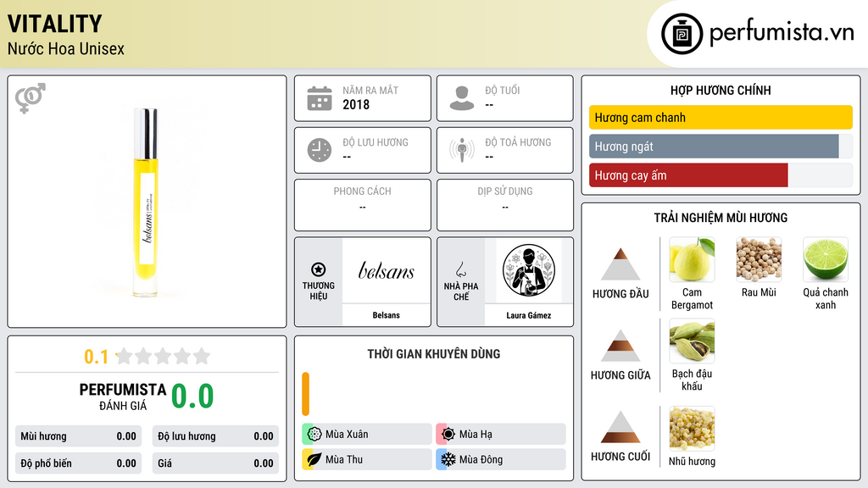
Task: Open the Rau Mùi coriander note image
Action: click(759, 259)
